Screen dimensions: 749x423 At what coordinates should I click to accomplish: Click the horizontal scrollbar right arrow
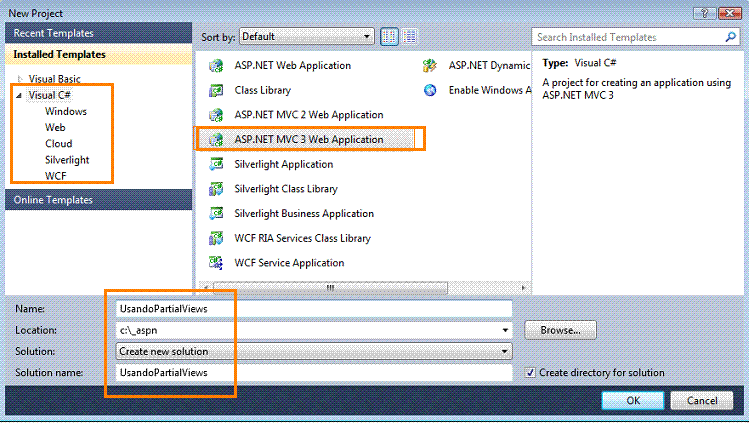pyautogui.click(x=524, y=288)
